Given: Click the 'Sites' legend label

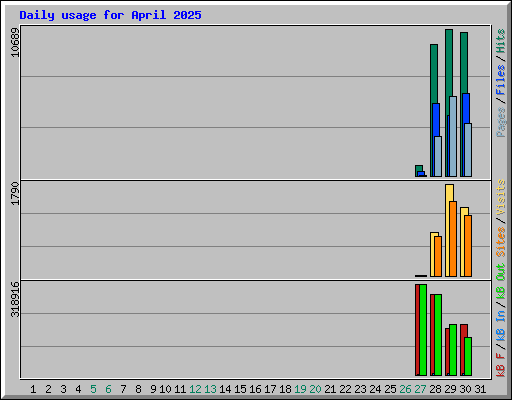Looking at the screenshot, I should [x=501, y=241].
